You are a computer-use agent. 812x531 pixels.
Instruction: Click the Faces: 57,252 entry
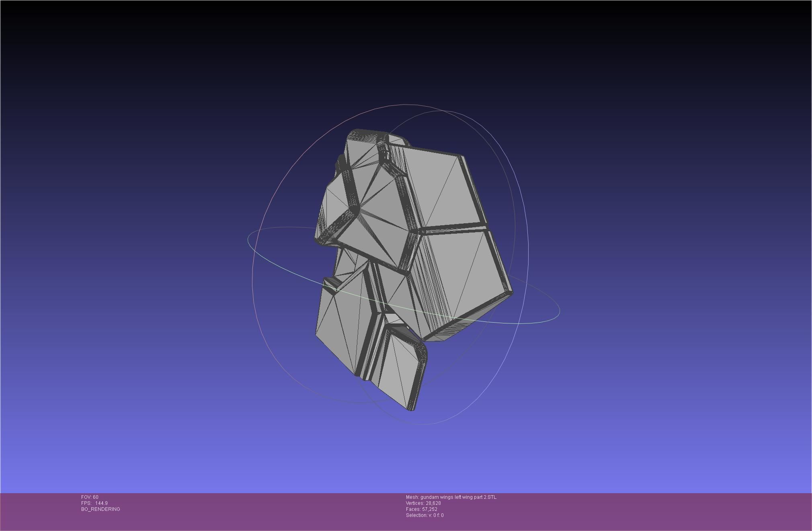pos(422,509)
